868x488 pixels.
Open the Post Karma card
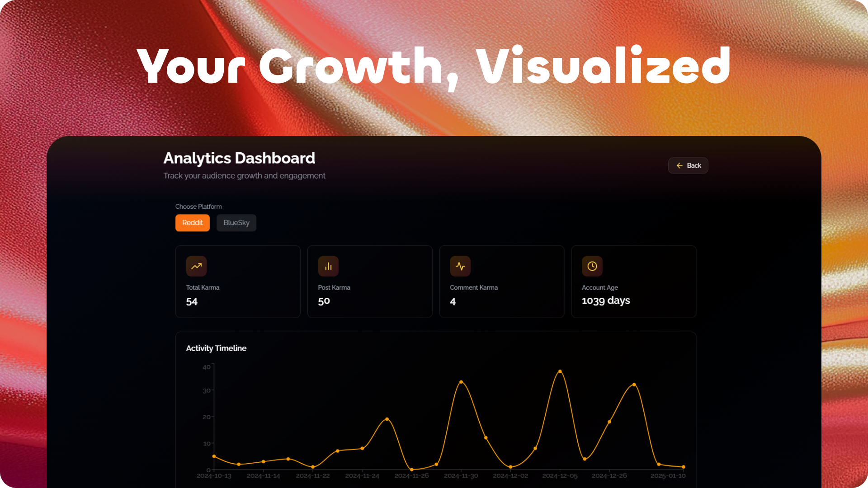pos(369,282)
